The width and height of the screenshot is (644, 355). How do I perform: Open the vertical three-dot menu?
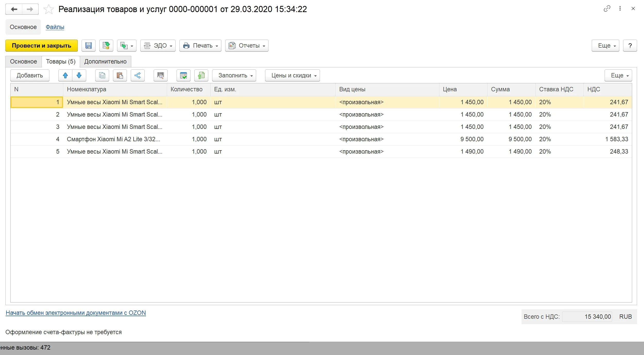coord(620,8)
